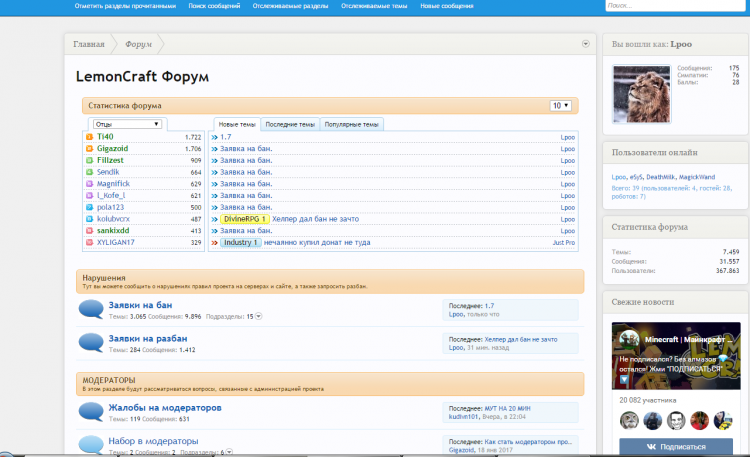Click the green rank icon beside Fillzest

(89, 160)
